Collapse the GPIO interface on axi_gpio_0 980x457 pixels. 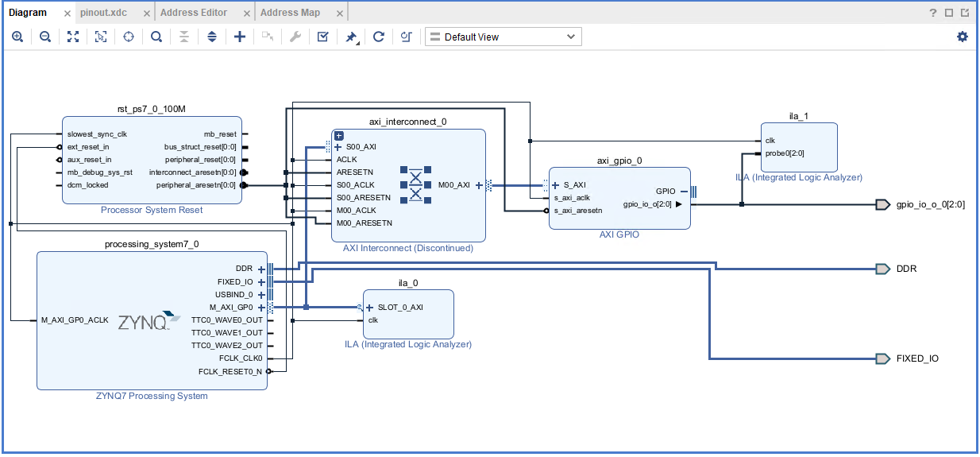pyautogui.click(x=684, y=192)
